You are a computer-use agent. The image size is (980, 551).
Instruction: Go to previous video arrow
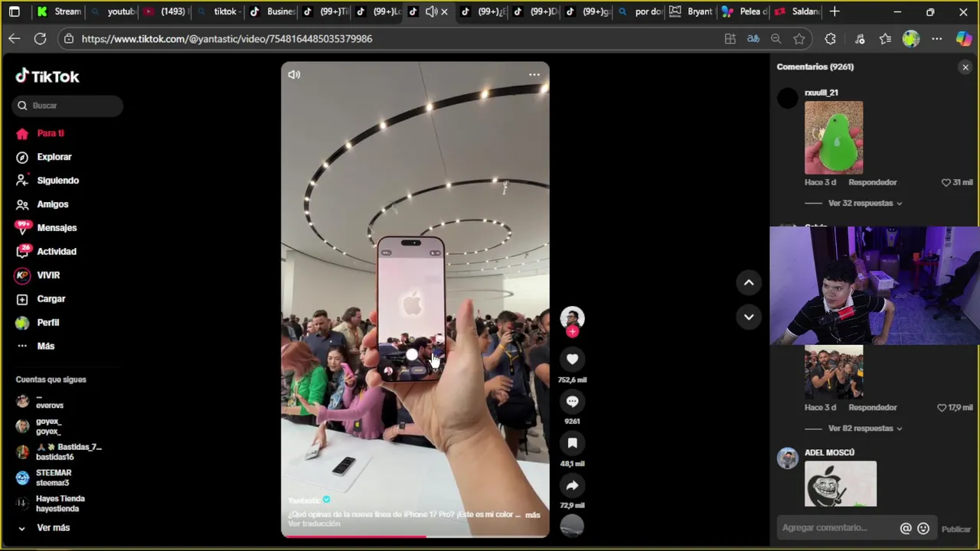tap(749, 282)
